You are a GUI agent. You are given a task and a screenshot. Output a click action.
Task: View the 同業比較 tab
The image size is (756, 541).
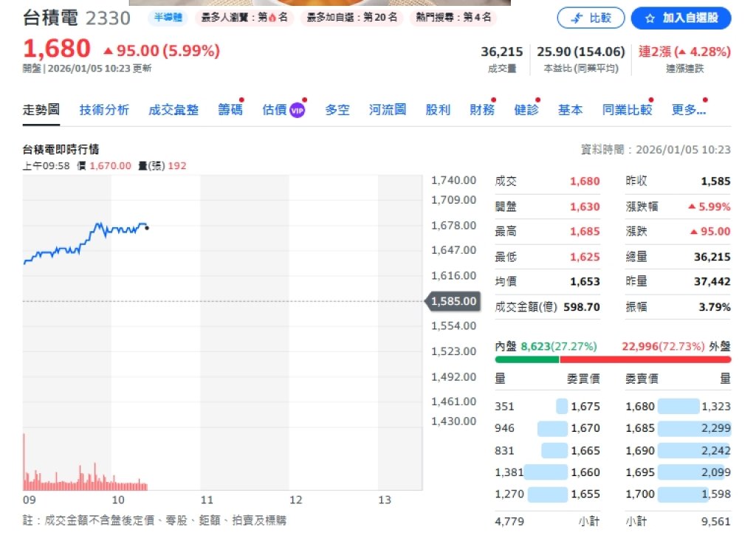point(627,110)
